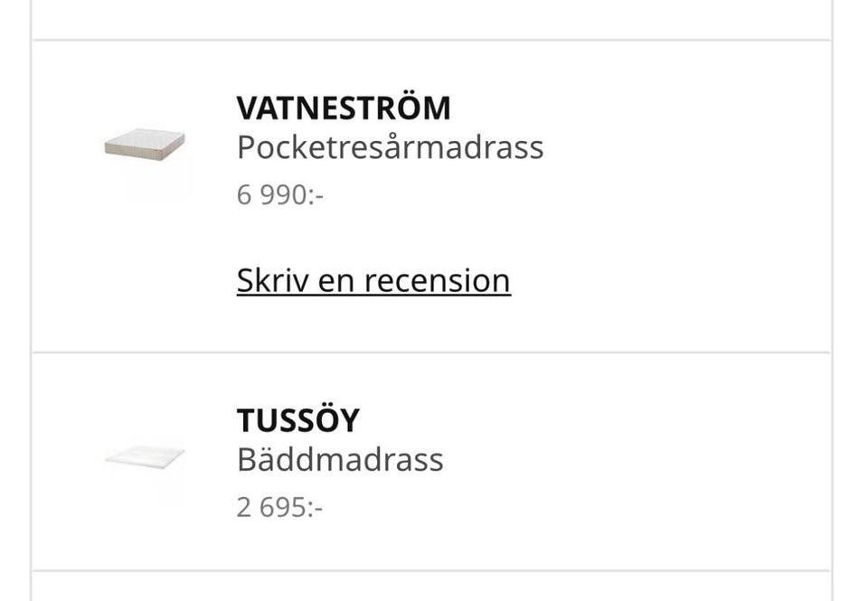Click blank area right of Skriv en recension
Screen dimensions: 868x601
(669, 280)
